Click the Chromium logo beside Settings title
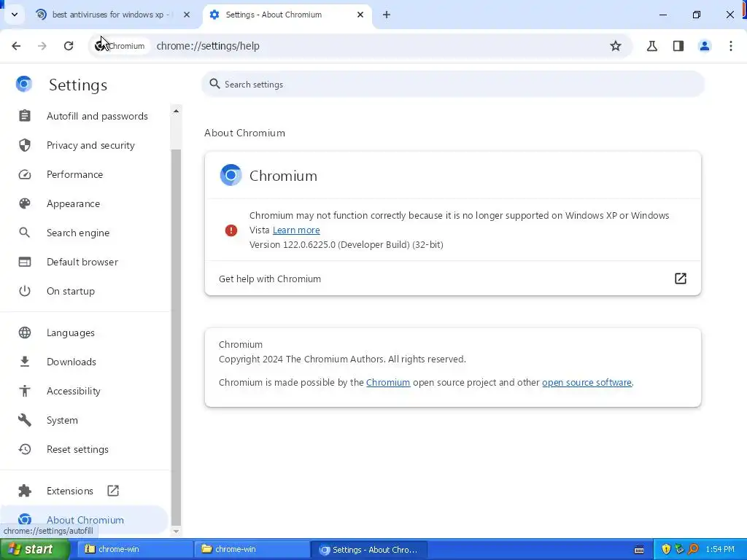The height and width of the screenshot is (560, 747). (24, 84)
